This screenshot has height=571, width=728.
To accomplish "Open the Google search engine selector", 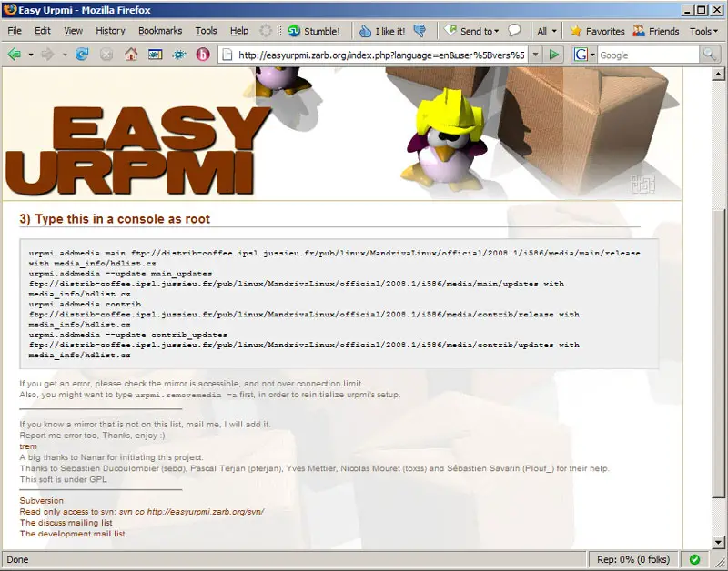I will coord(584,55).
